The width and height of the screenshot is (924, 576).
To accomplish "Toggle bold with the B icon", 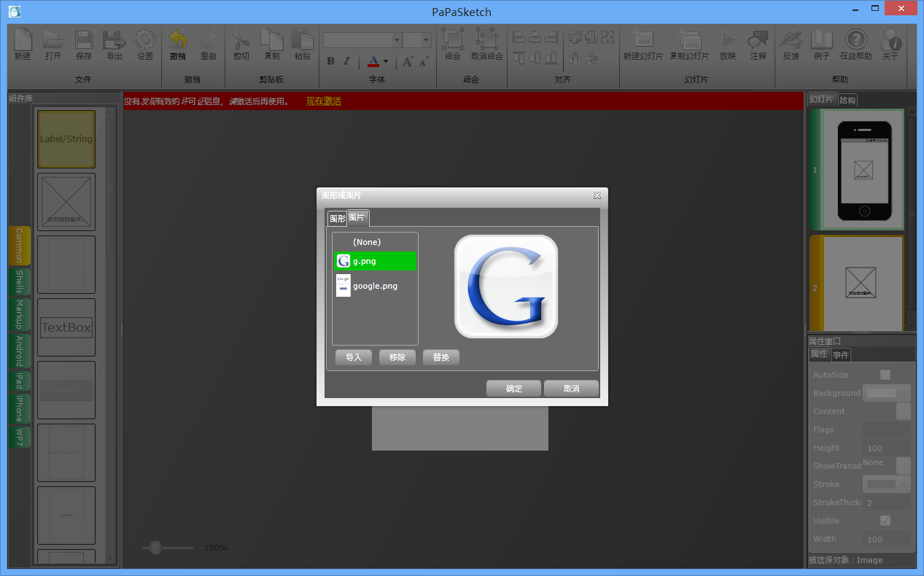I will [330, 61].
